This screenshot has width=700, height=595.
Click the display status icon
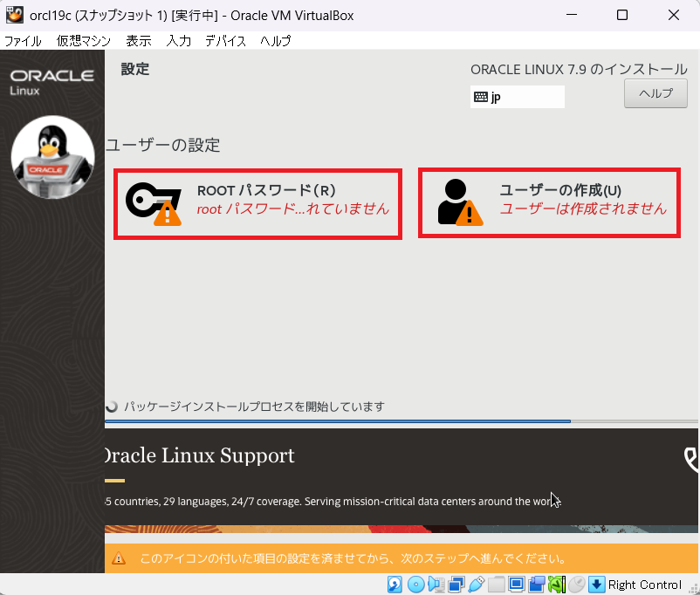[516, 585]
